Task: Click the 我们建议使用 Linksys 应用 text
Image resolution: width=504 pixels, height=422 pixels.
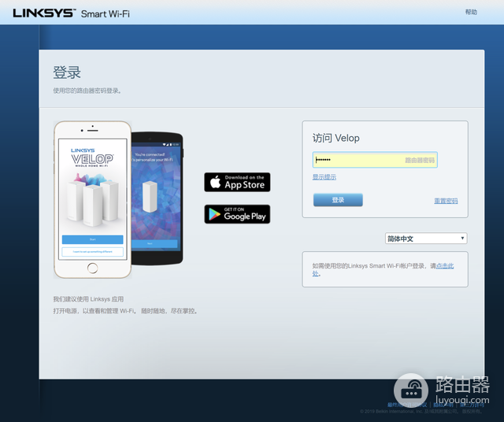Action: click(88, 299)
